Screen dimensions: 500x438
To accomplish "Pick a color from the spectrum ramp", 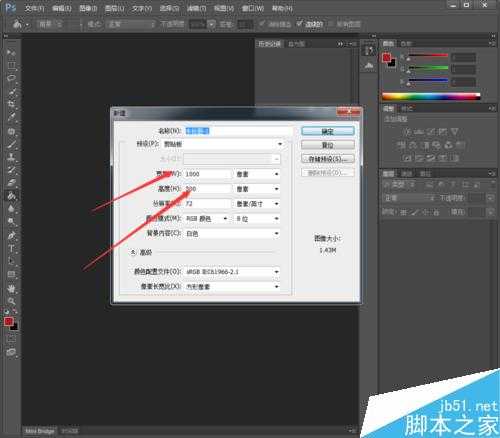I will [431, 97].
